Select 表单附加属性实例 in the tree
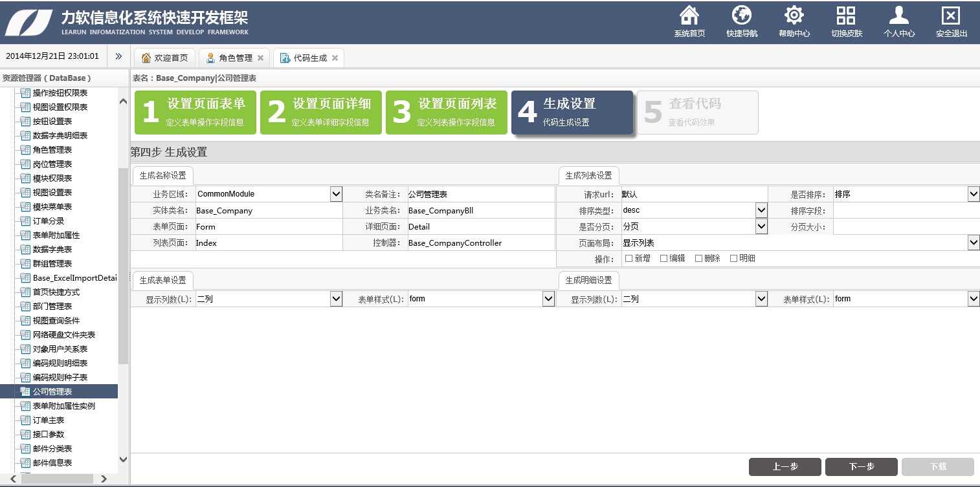This screenshot has width=980, height=487. 64,406
